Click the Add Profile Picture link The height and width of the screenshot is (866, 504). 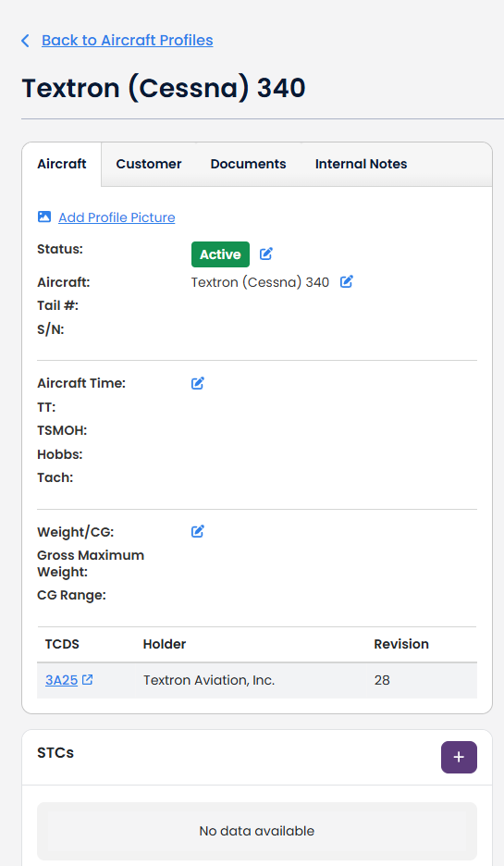click(x=117, y=217)
